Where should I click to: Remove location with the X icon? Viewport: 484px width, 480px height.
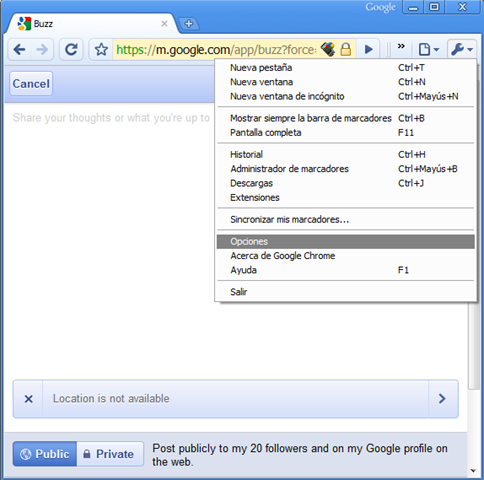click(29, 399)
